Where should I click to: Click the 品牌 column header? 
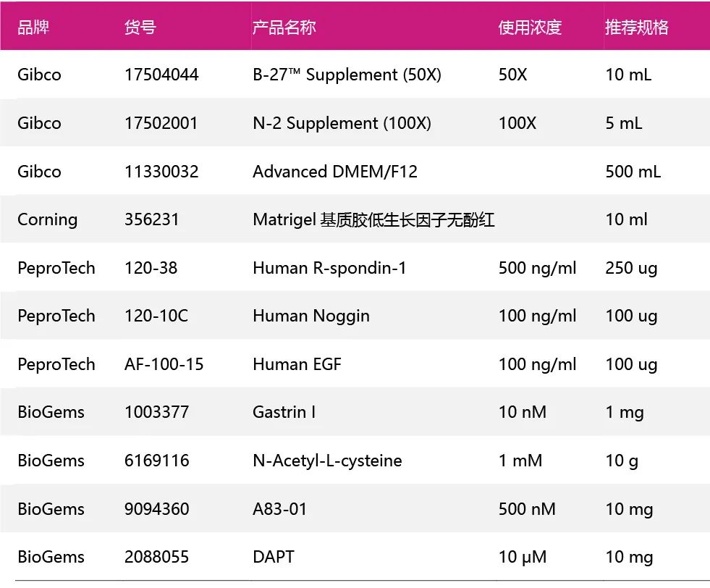pos(33,28)
